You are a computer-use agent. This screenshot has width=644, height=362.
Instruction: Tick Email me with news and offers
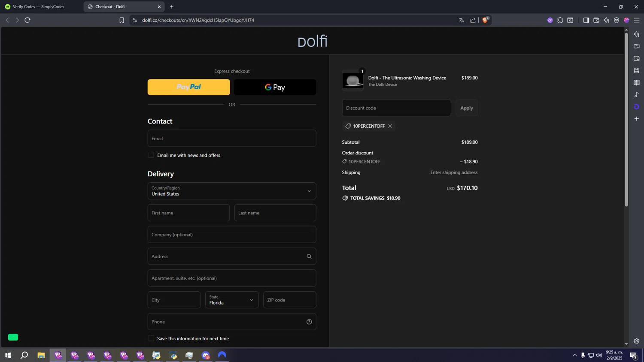151,155
